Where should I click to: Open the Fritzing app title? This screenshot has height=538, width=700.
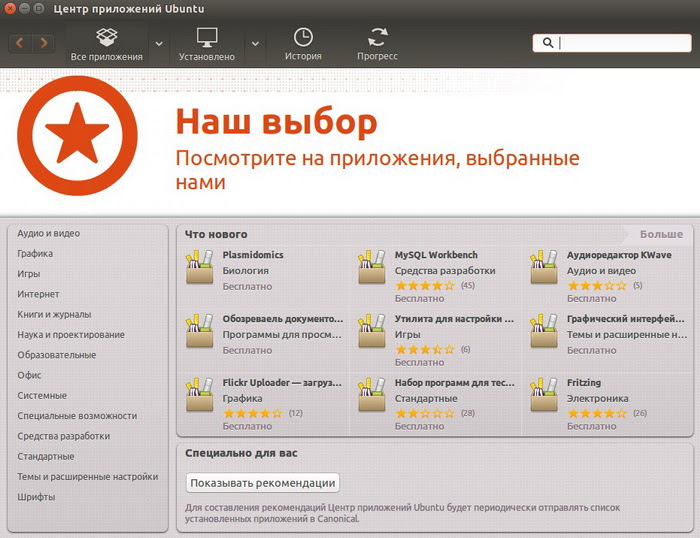click(x=584, y=383)
